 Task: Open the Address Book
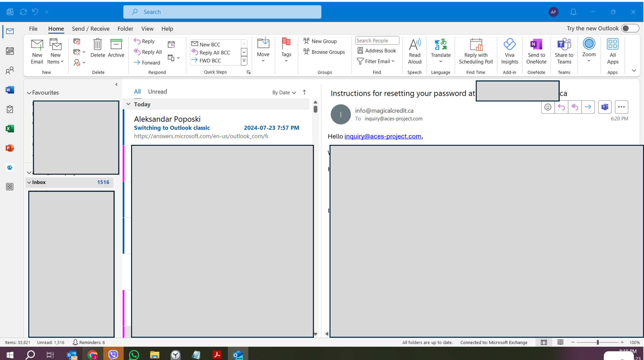tap(376, 51)
